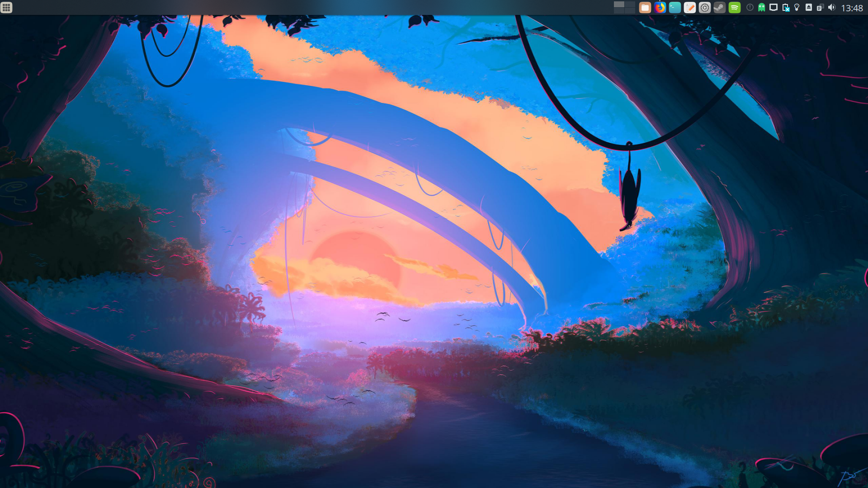Click the green ghost tray icon
Viewport: 868px width, 488px height.
tap(762, 7)
